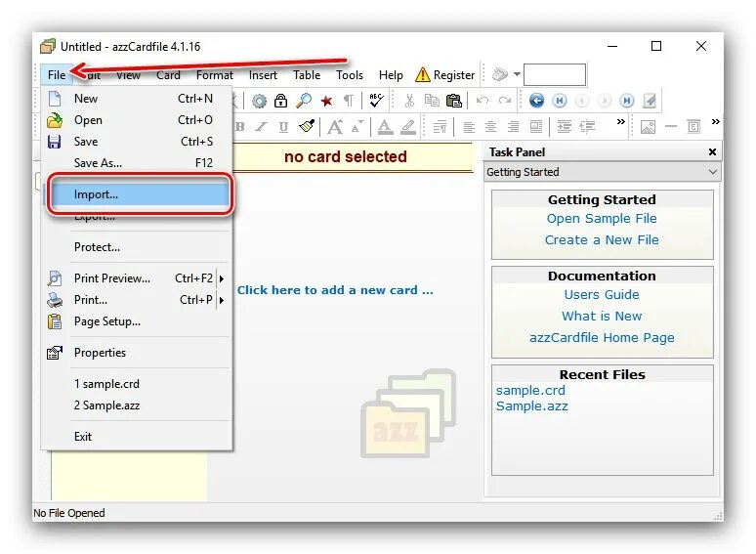The image size is (756, 554).
Task: Choose Protect... menu entry
Action: click(x=137, y=247)
